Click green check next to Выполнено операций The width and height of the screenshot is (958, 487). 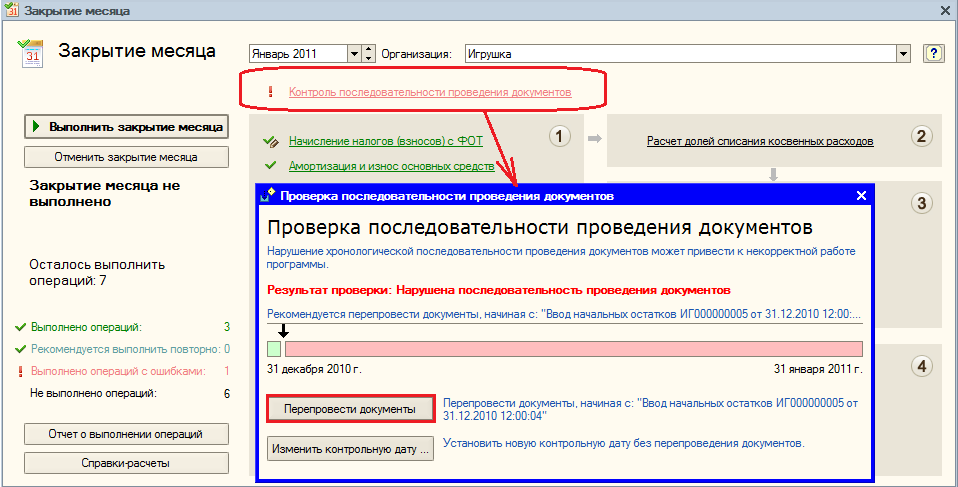(x=21, y=328)
